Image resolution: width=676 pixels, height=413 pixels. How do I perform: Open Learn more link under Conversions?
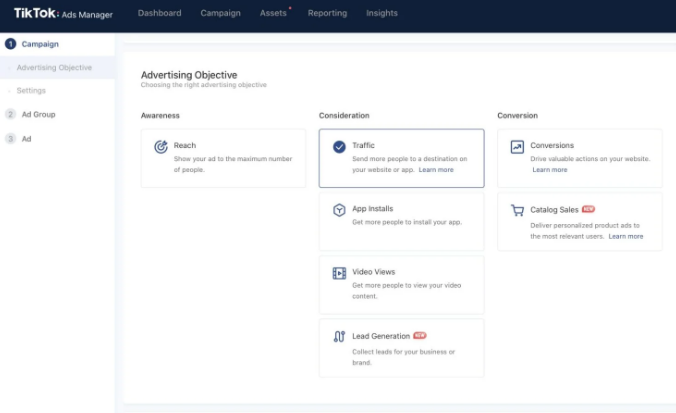(x=550, y=170)
